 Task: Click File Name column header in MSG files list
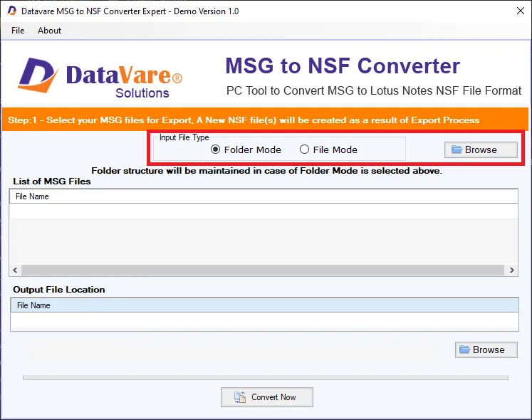(x=264, y=196)
